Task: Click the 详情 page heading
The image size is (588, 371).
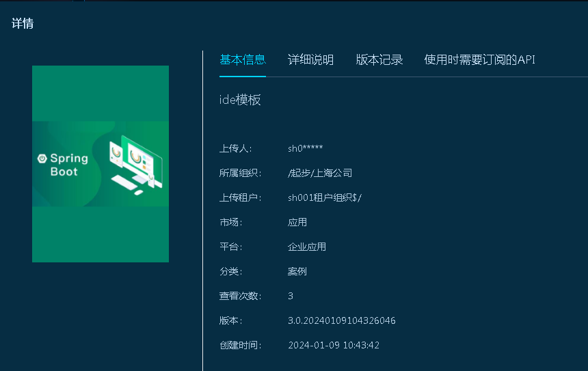Action: [x=23, y=24]
